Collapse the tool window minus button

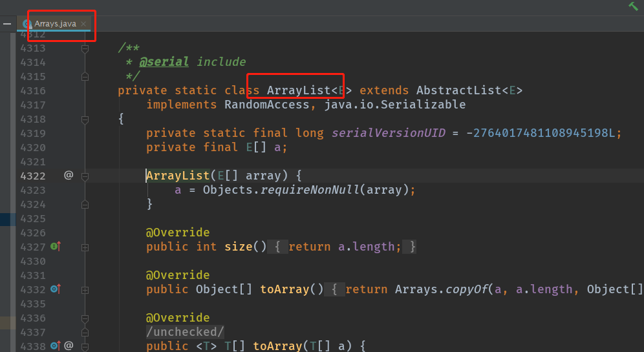[7, 24]
